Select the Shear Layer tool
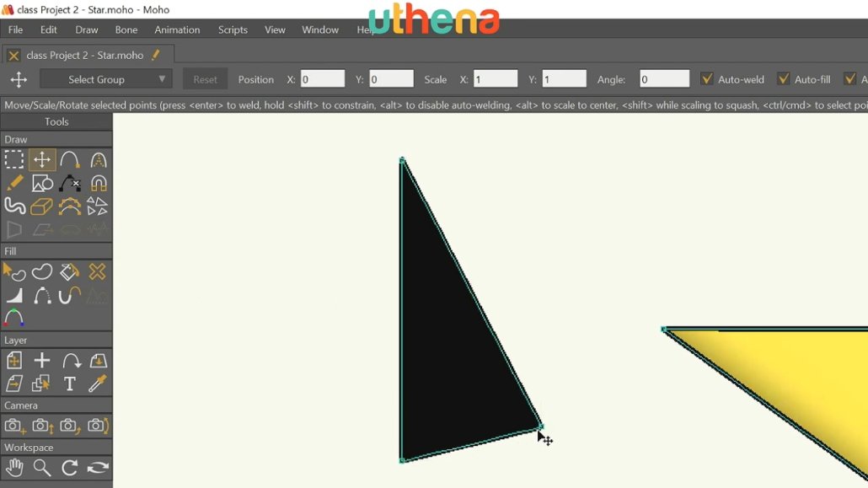 pyautogui.click(x=14, y=383)
